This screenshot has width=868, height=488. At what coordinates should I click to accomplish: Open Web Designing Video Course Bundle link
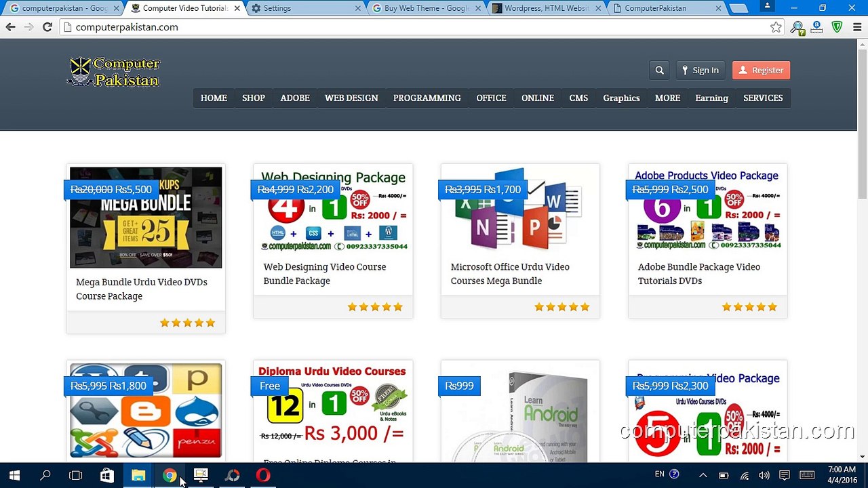click(x=325, y=273)
